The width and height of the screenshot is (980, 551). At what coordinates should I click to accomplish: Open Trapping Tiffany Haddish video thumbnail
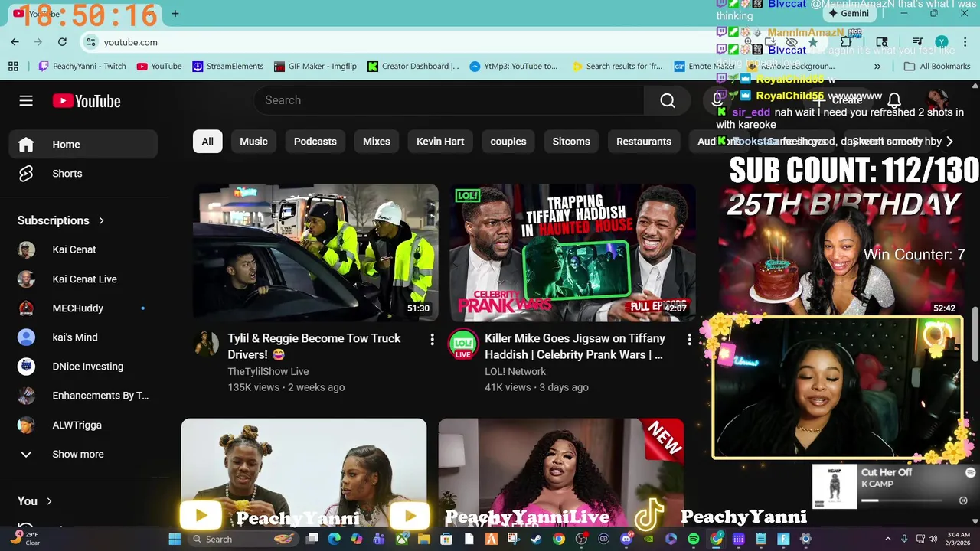pos(573,253)
